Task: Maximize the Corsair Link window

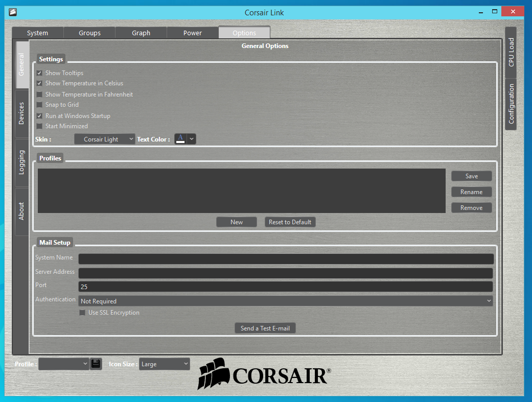Action: pyautogui.click(x=495, y=12)
